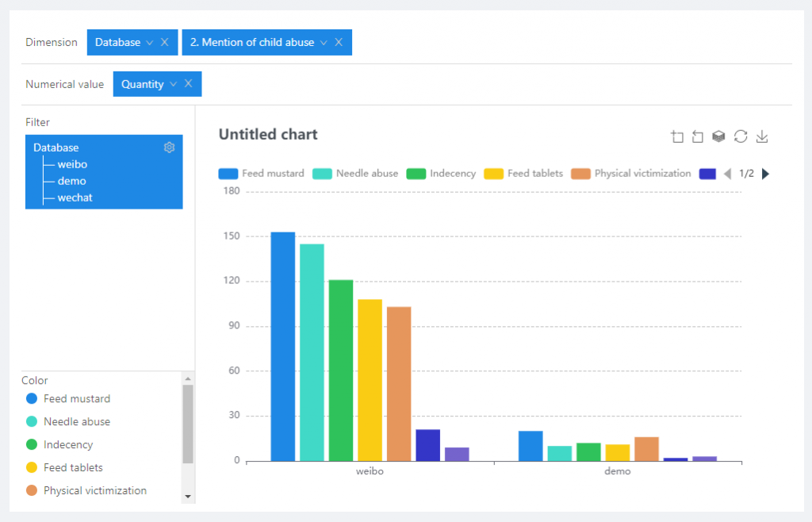
Task: Expand the Quantity dropdown arrow
Action: tap(173, 84)
